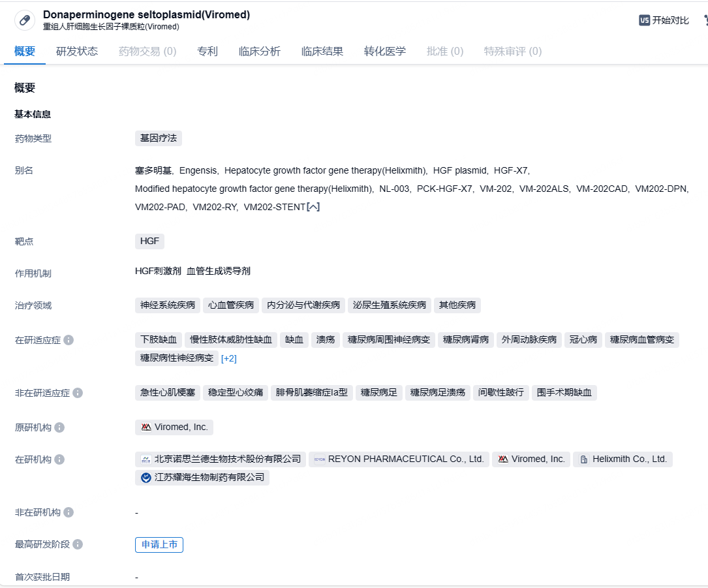This screenshot has height=588, width=708.
Task: Click the 稳定型心绞痛 tag
Action: click(x=236, y=392)
